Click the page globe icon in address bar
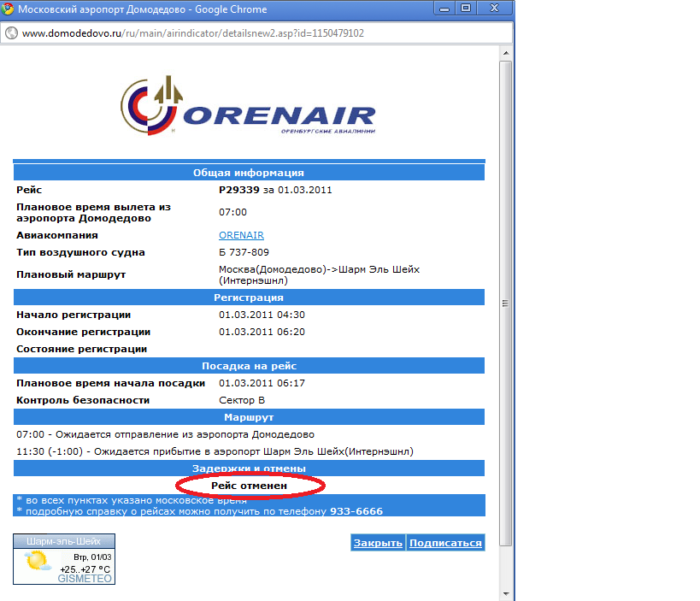The width and height of the screenshot is (700, 601). [x=11, y=33]
